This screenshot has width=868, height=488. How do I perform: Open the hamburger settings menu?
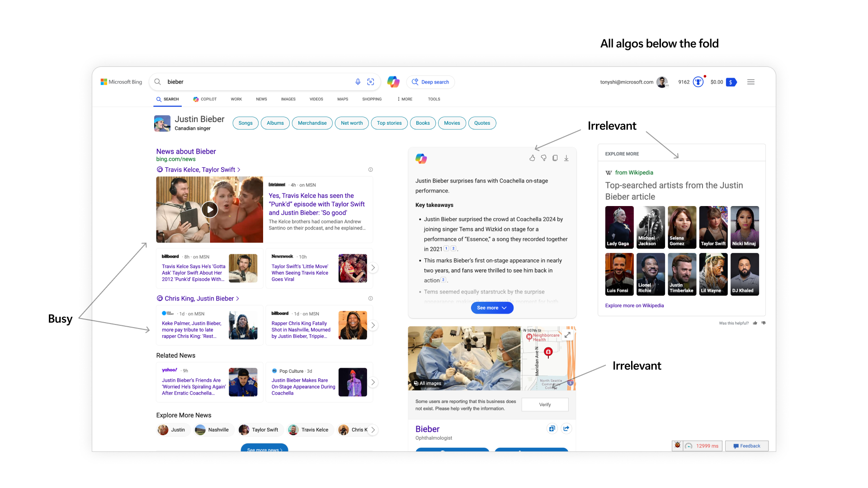point(751,82)
